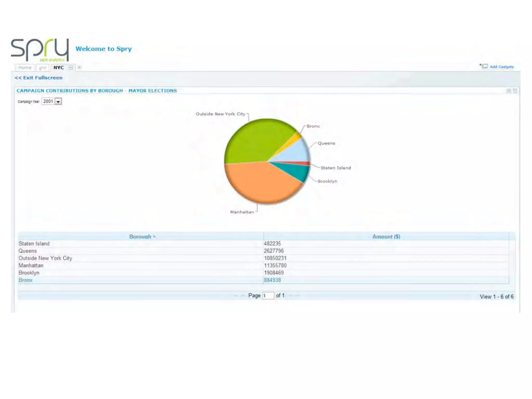Open the Campaign Year 2001 dropdown
The height and width of the screenshot is (399, 532).
(x=58, y=102)
